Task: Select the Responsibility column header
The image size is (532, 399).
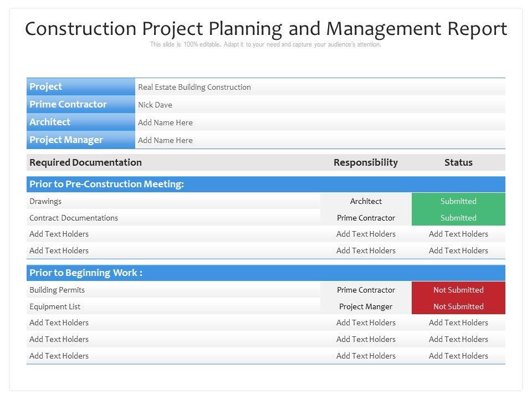Action: pos(366,162)
